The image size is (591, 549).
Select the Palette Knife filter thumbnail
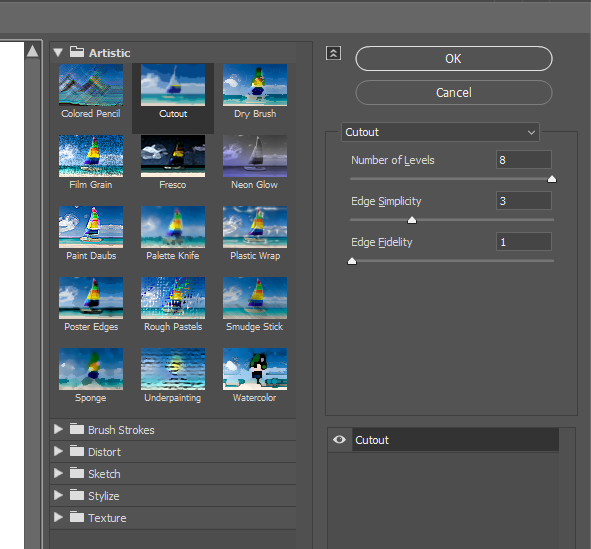(x=173, y=227)
